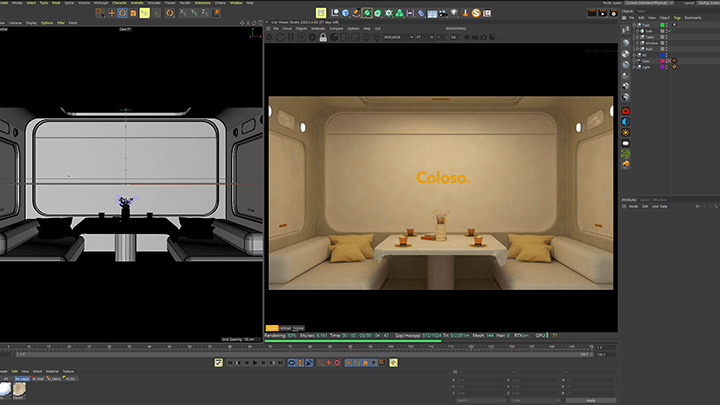The image size is (720, 405).
Task: Open the Extensions menu
Action: (x=202, y=3)
